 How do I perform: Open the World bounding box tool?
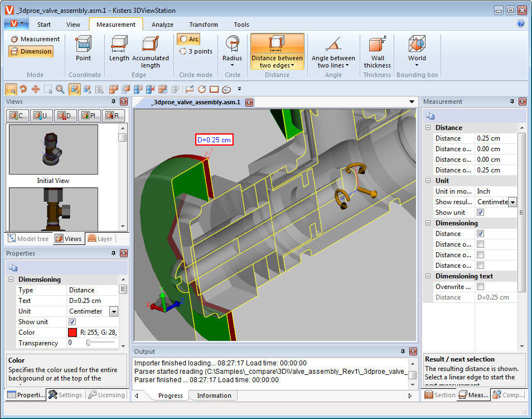[417, 51]
